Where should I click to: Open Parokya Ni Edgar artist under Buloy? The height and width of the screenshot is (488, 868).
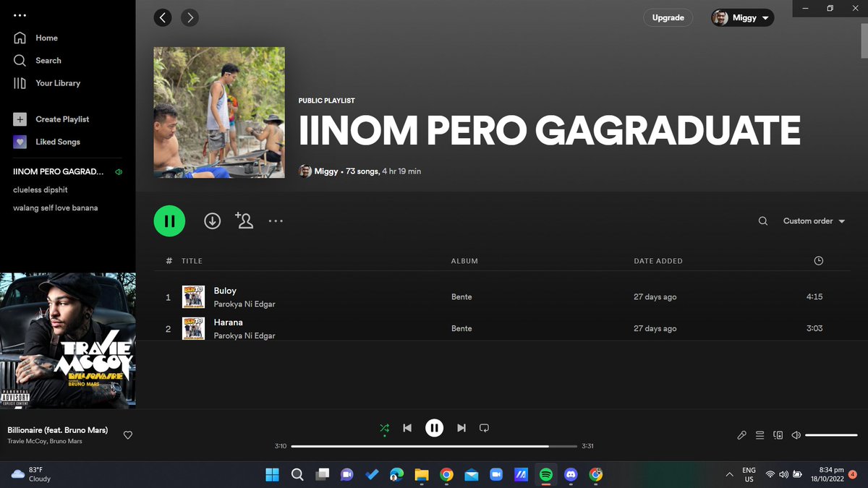coord(244,304)
